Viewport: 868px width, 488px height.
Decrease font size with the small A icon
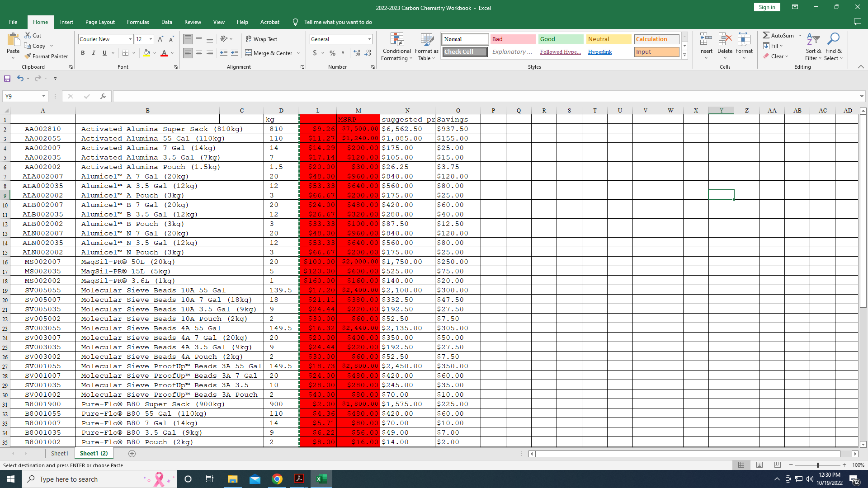[171, 39]
